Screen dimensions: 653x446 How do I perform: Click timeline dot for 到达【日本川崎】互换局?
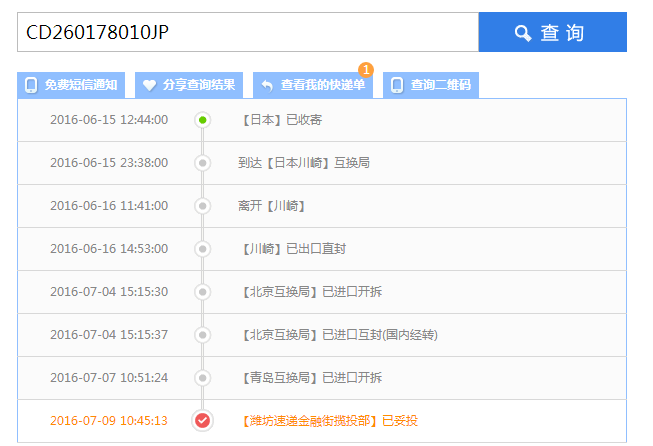[202, 163]
